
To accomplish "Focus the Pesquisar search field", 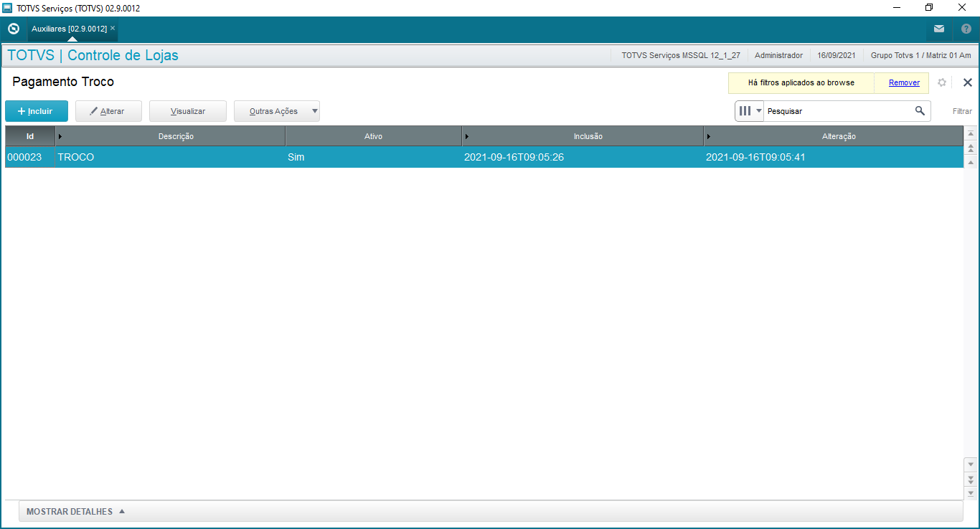I will click(x=838, y=111).
